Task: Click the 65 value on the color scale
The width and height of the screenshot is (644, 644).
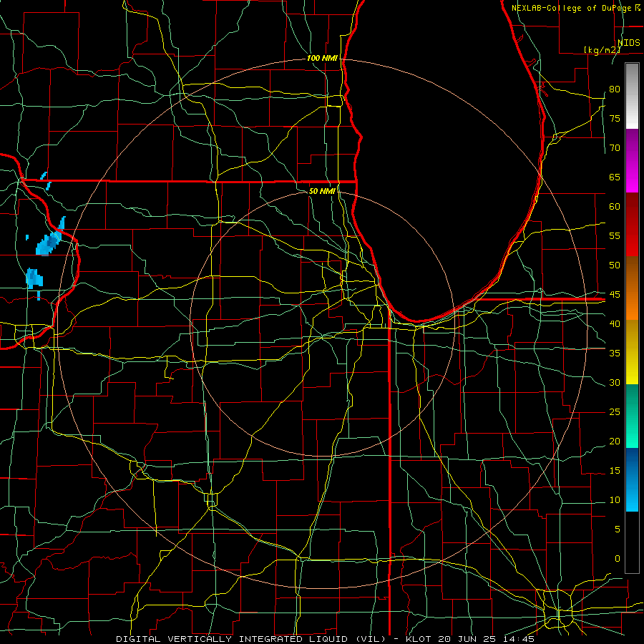Action: pyautogui.click(x=615, y=177)
